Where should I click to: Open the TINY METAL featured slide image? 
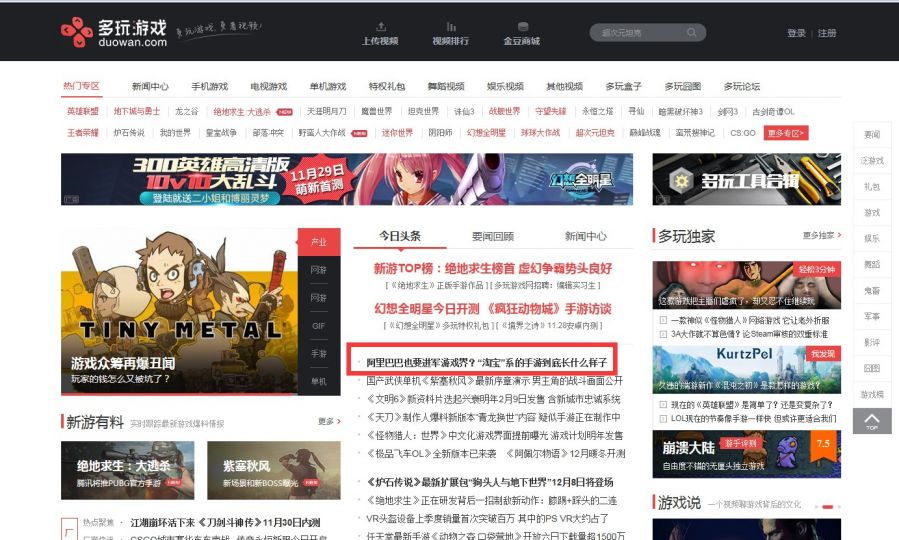[x=179, y=311]
